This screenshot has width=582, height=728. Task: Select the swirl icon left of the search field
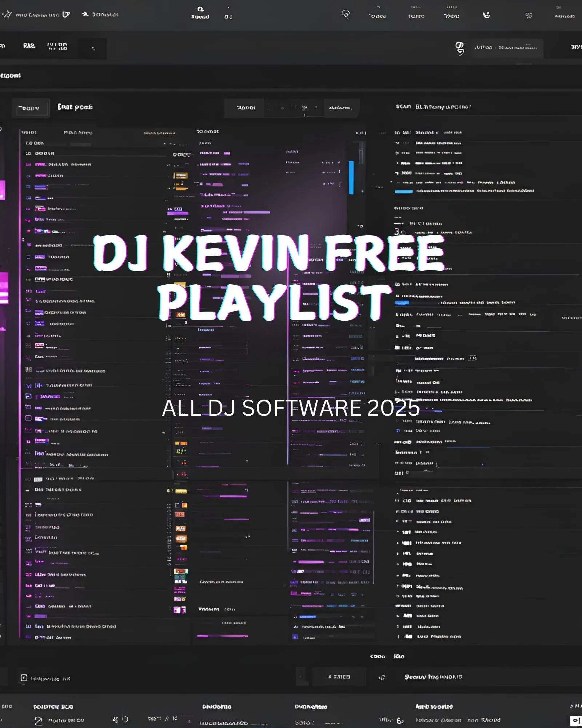(x=460, y=48)
